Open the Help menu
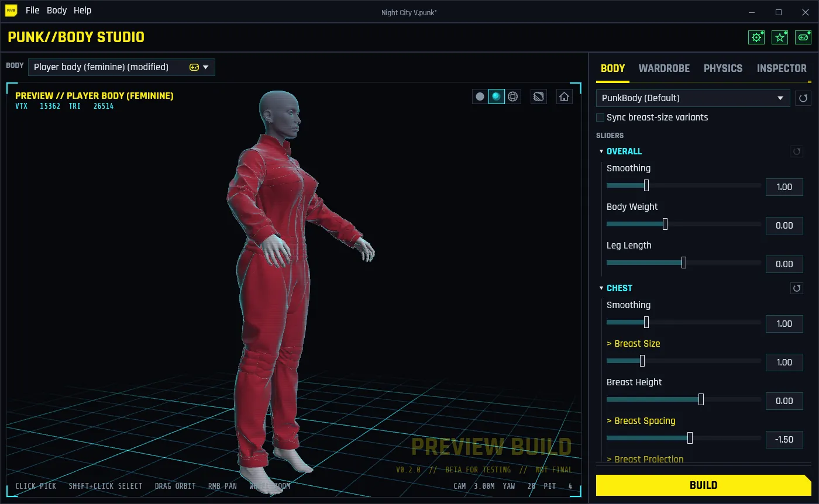The width and height of the screenshot is (819, 504). (x=82, y=11)
